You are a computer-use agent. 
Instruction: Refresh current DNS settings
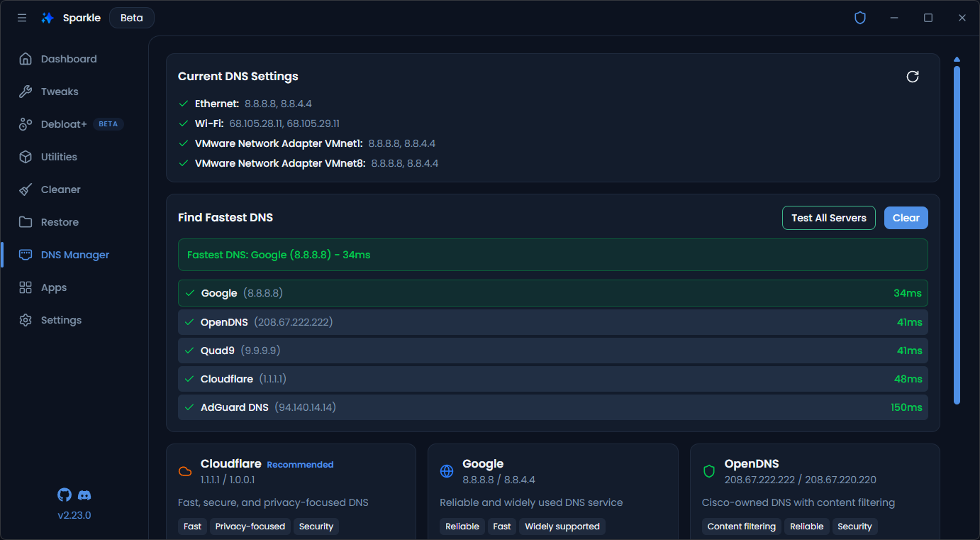pyautogui.click(x=913, y=77)
